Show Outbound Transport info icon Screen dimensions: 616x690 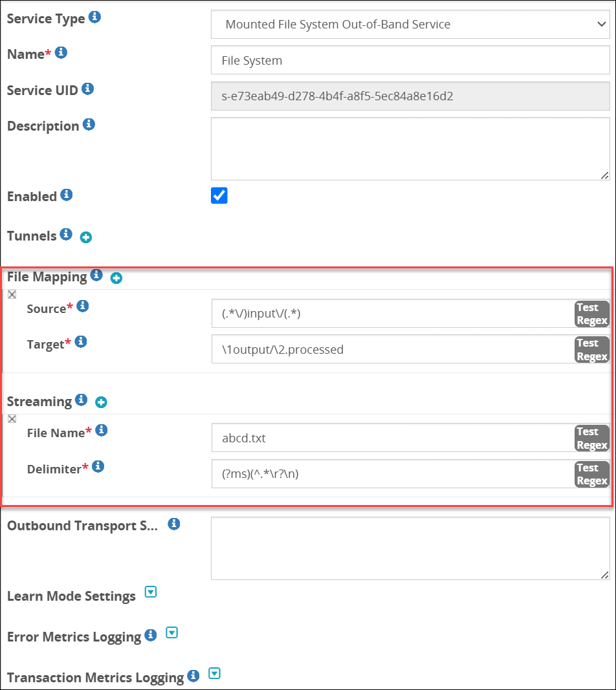174,524
